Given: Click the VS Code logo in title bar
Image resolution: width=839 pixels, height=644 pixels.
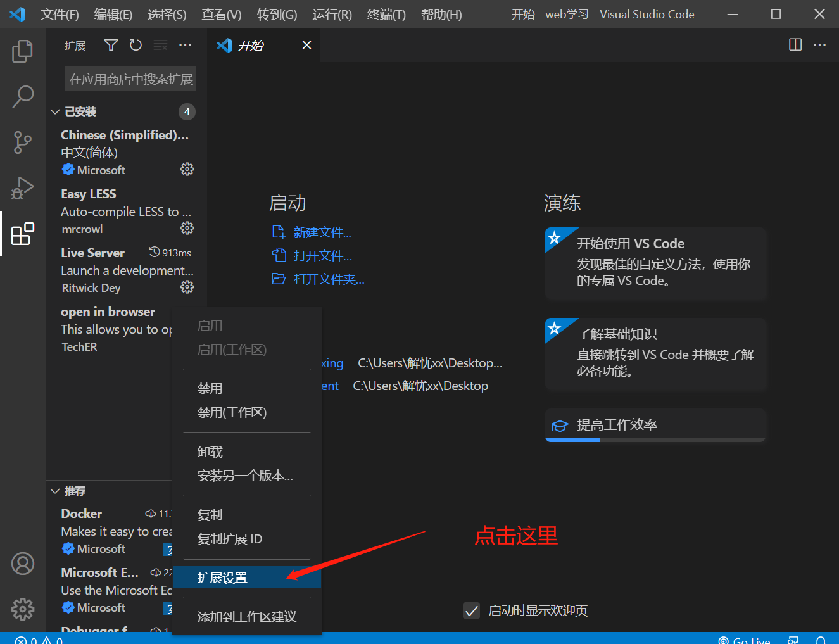Looking at the screenshot, I should (17, 14).
